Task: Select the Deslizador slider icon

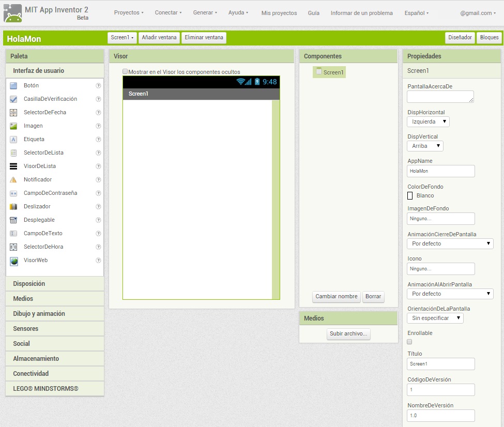Action: 13,207
